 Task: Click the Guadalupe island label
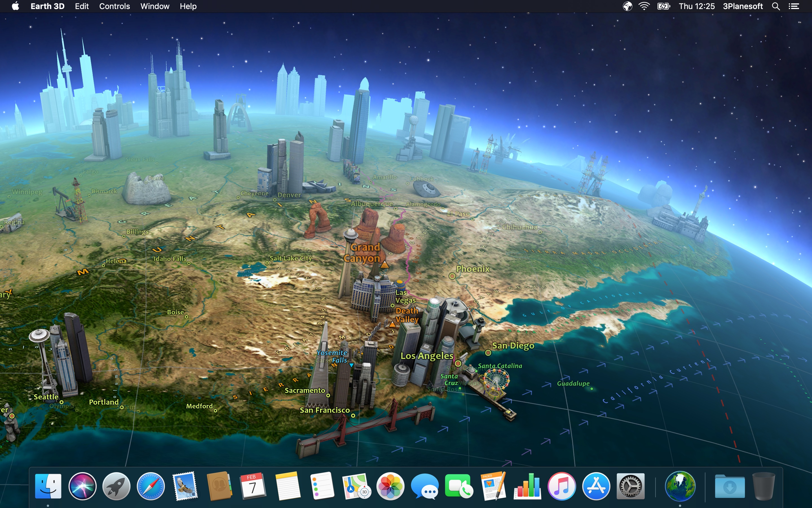click(573, 383)
